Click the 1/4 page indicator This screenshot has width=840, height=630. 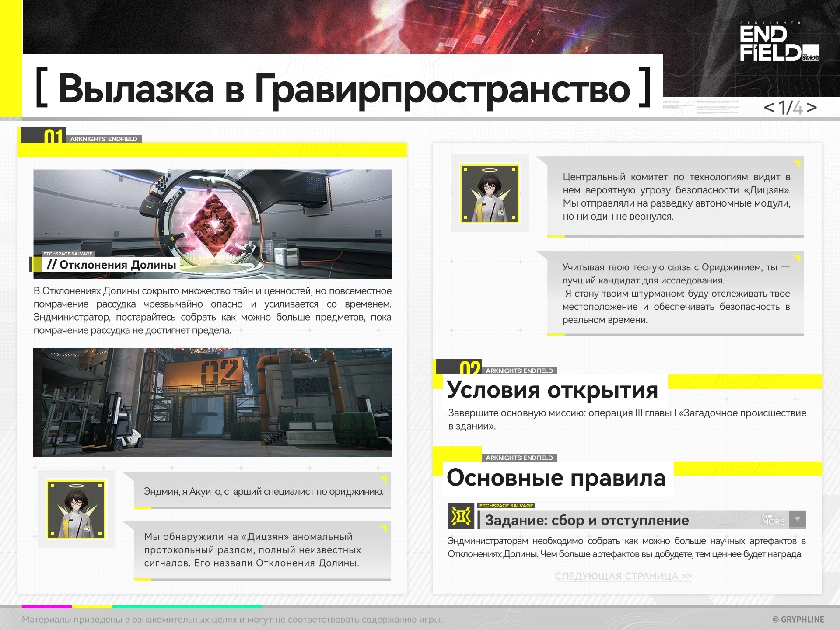pyautogui.click(x=790, y=108)
